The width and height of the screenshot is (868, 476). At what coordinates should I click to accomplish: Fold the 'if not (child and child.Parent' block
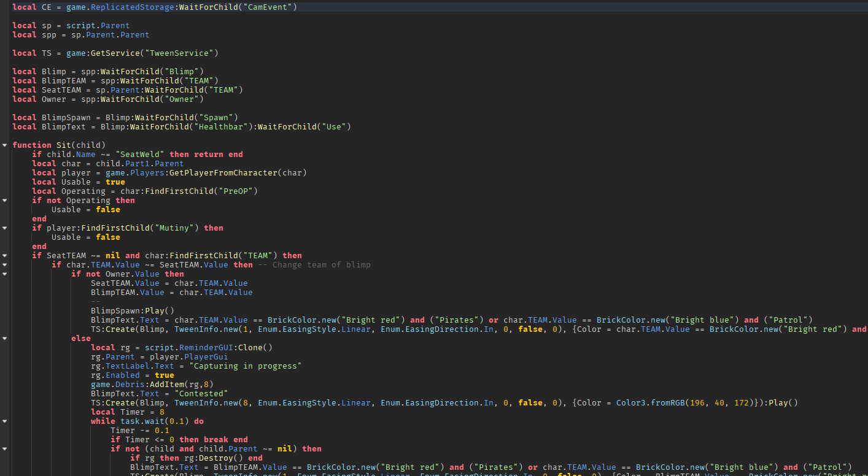[x=5, y=449]
